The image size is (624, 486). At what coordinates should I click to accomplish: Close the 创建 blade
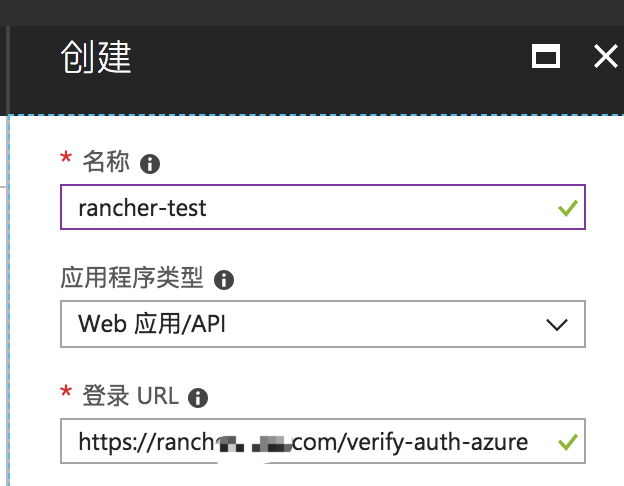(x=605, y=56)
